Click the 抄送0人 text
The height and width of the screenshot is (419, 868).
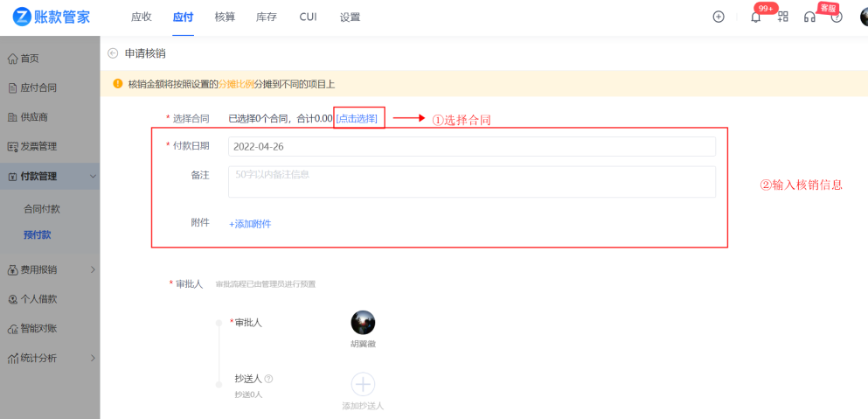(x=248, y=395)
